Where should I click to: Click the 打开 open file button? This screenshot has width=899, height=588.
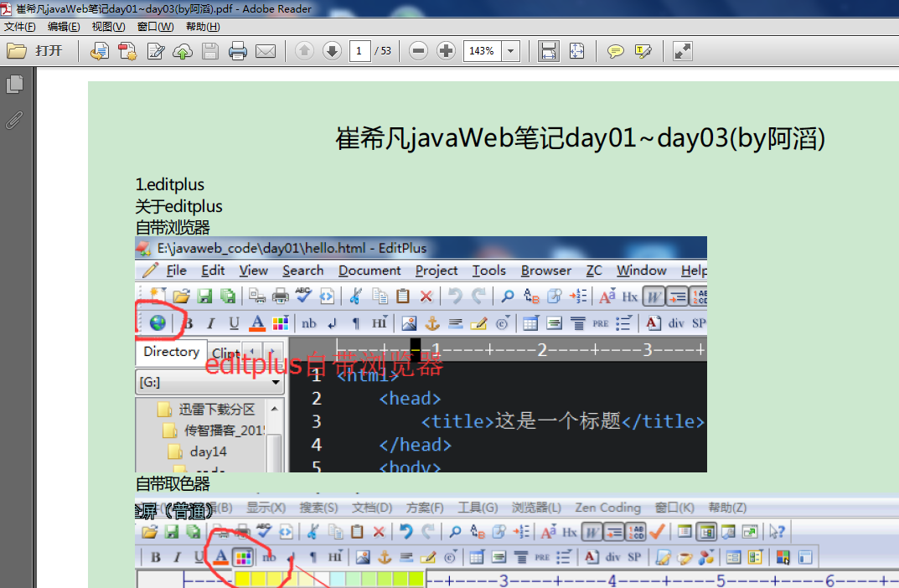pyautogui.click(x=34, y=51)
